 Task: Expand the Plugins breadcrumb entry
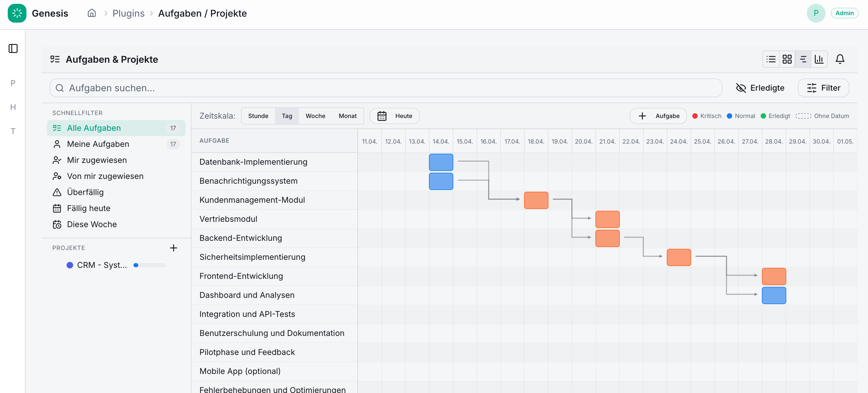128,13
